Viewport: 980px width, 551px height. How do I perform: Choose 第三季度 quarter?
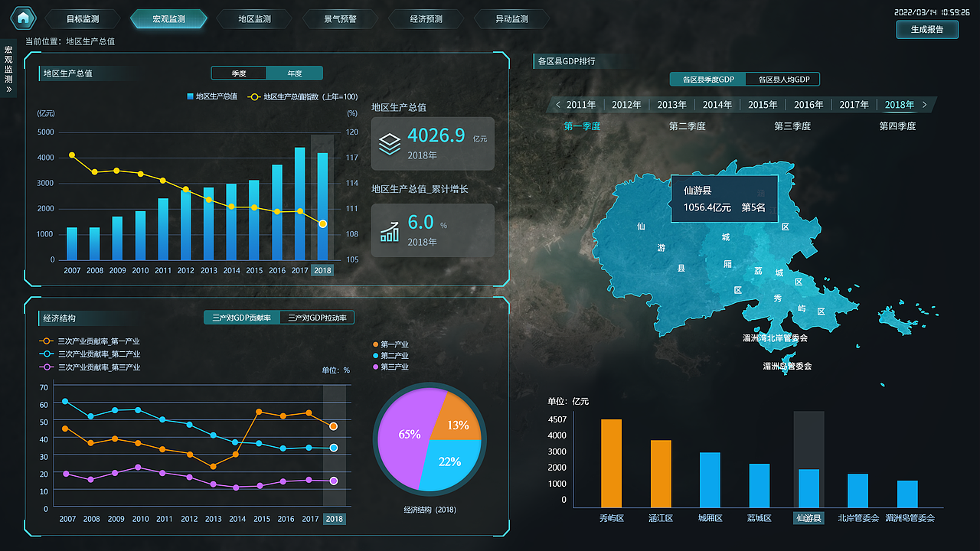point(792,126)
